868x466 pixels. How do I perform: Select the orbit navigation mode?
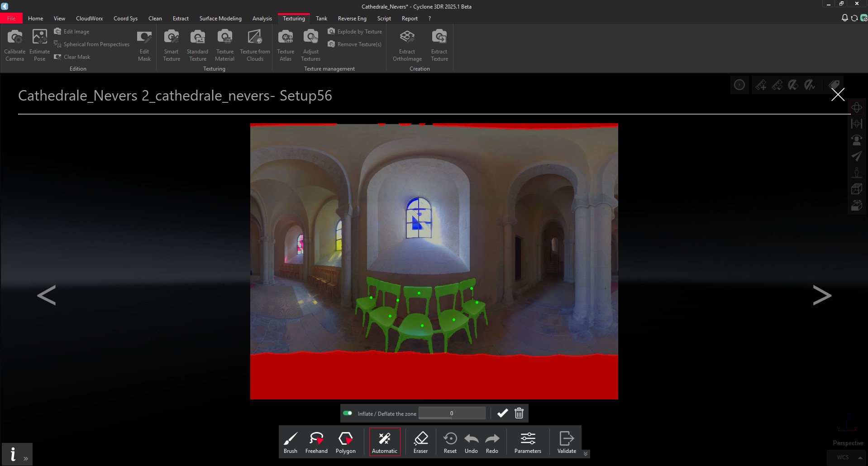click(x=857, y=107)
